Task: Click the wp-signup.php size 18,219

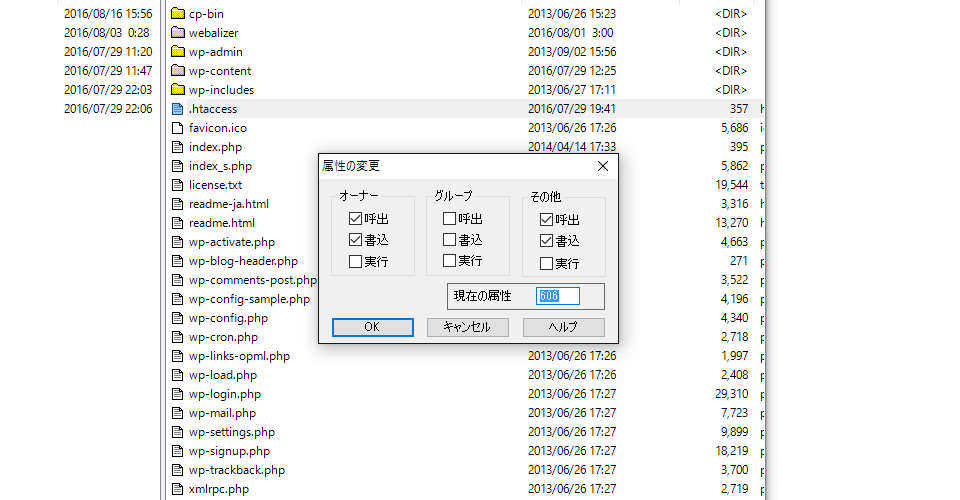Action: [x=732, y=451]
